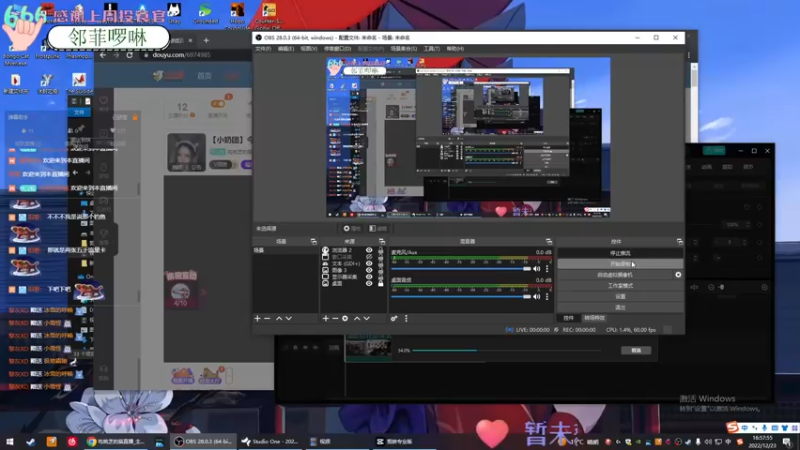Click the 退出 exit button in OBS
The width and height of the screenshot is (800, 450).
coord(620,307)
